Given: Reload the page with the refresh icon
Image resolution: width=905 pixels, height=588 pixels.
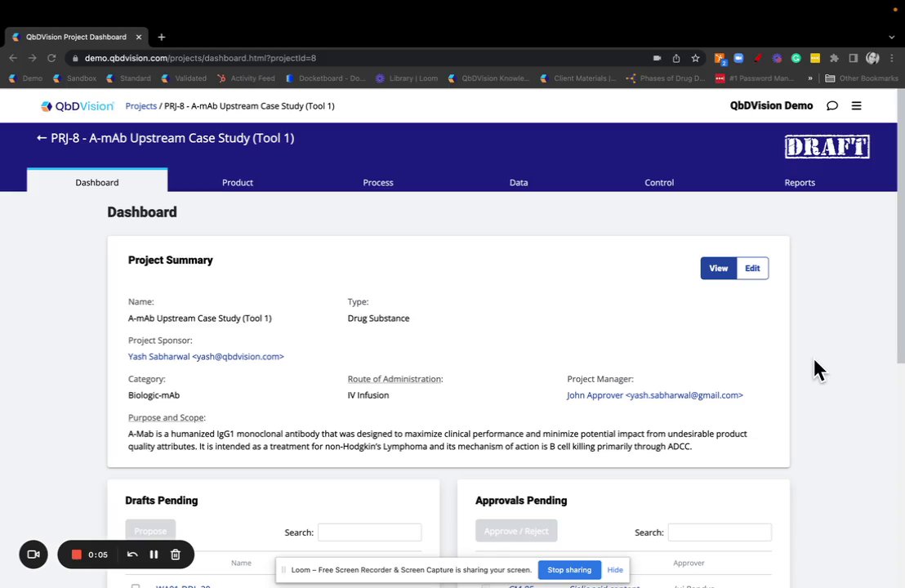Looking at the screenshot, I should click(x=51, y=58).
